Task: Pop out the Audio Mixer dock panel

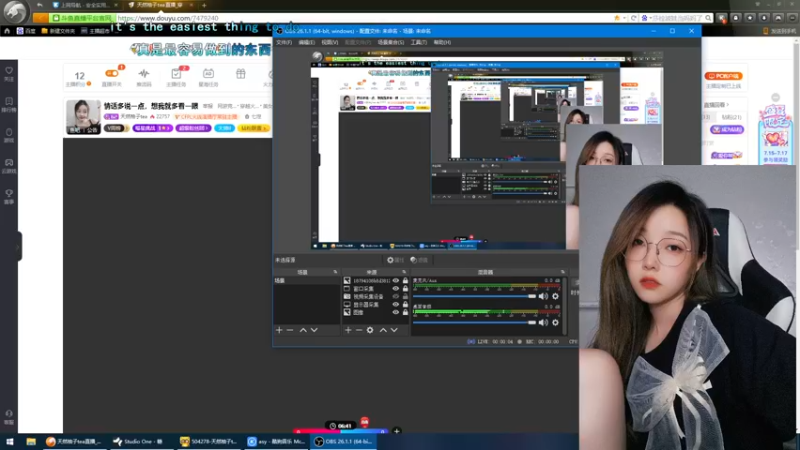Action: pos(563,272)
